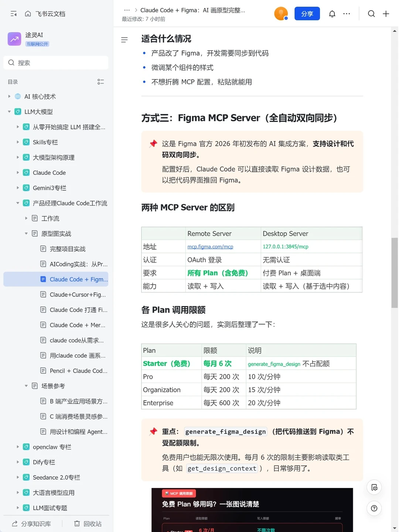The image size is (399, 532).
Task: Click the directory collapse-all icon next to 目录
Action: 100,82
